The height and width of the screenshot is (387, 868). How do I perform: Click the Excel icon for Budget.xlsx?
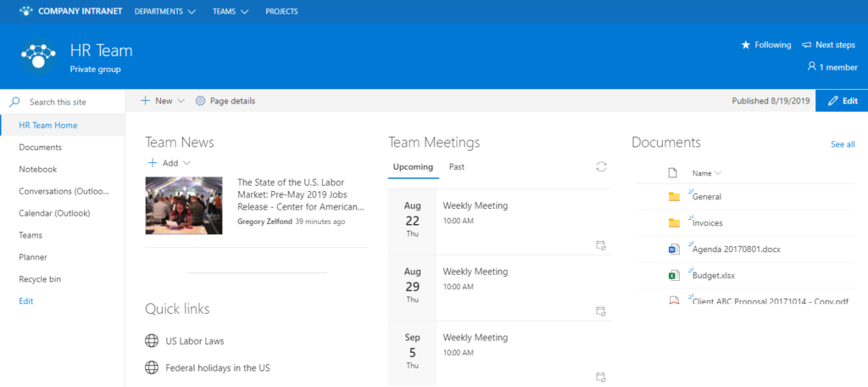click(674, 276)
